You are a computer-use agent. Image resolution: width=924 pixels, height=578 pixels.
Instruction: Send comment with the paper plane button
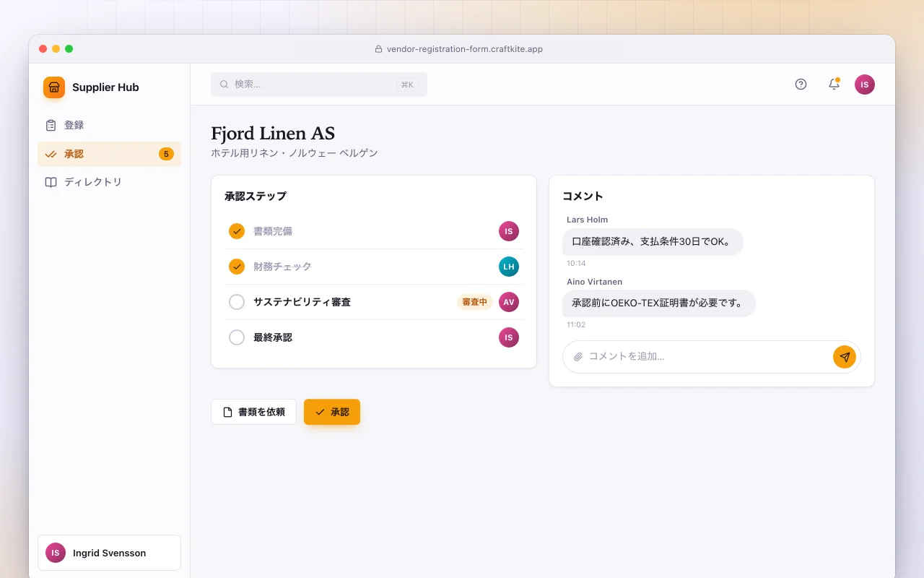pyautogui.click(x=845, y=357)
